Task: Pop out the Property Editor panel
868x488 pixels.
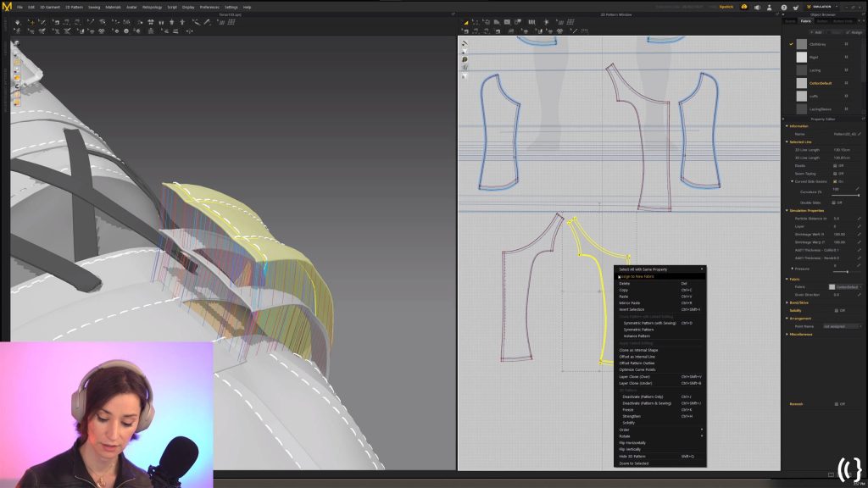Action: 863,119
